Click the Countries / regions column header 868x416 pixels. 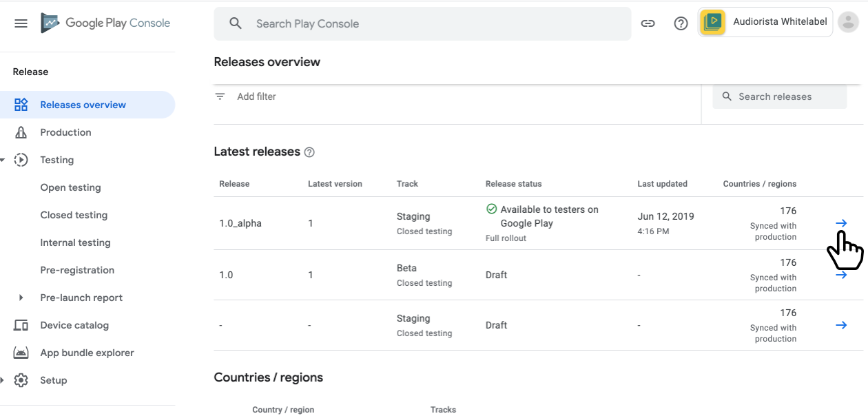coord(759,184)
